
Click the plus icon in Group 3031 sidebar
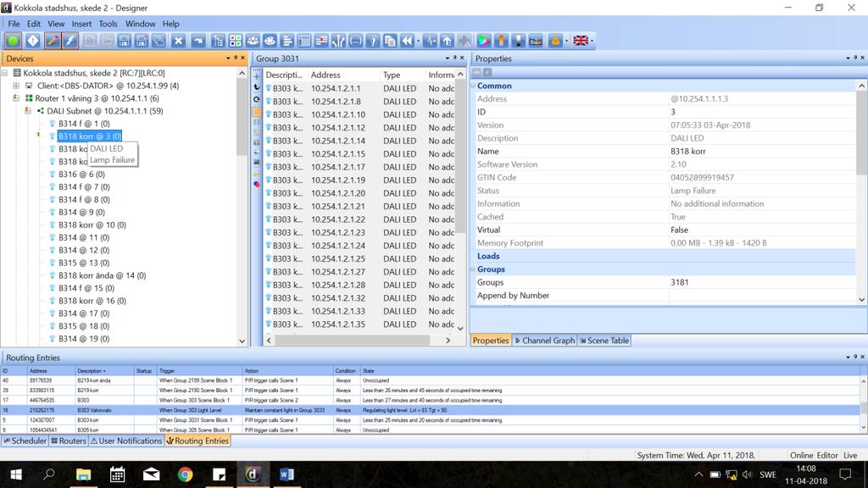257,75
